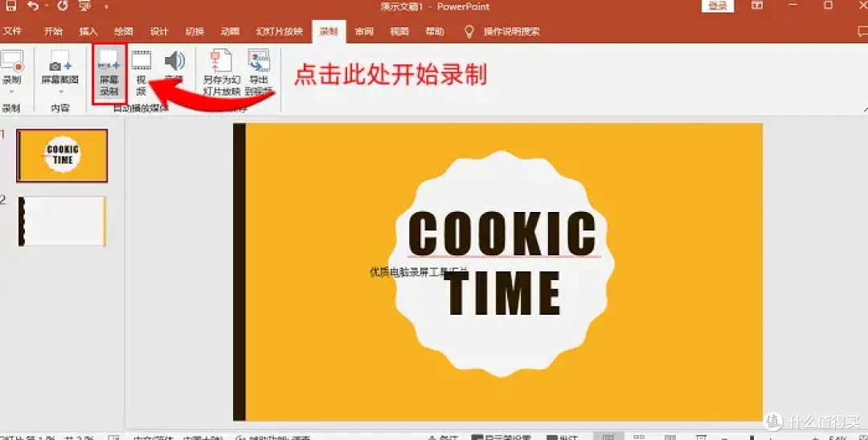Click the small 优质电脑录屏工具汇总 text box
Screen dimensions: 868x440
point(419,272)
